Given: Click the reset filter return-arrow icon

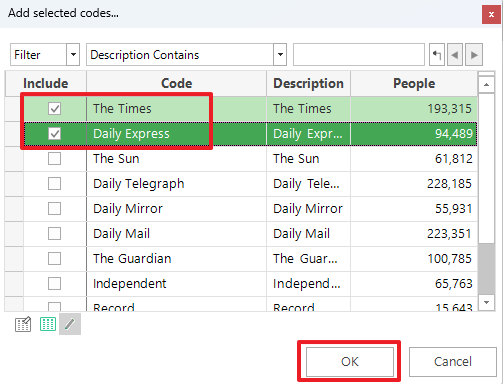Looking at the screenshot, I should [x=437, y=54].
